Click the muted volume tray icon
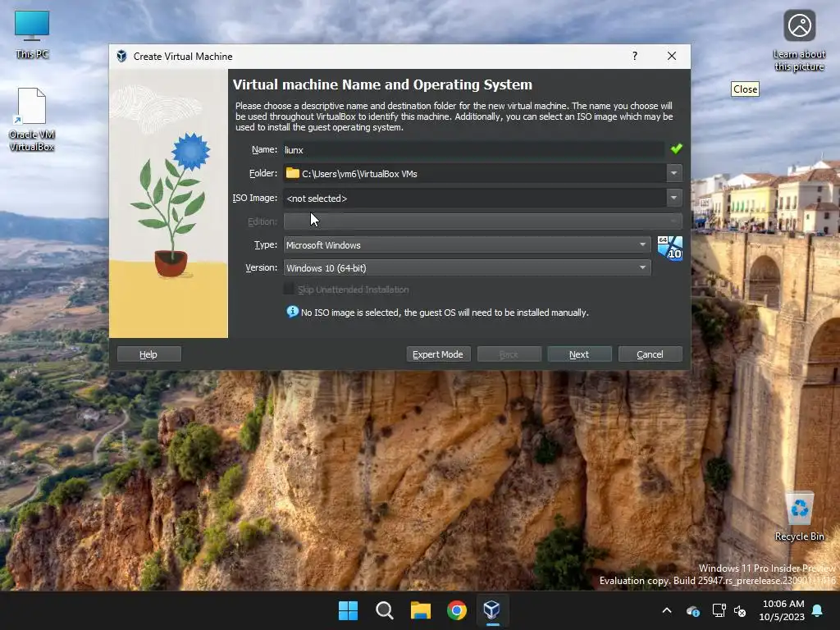840x630 pixels. (741, 610)
